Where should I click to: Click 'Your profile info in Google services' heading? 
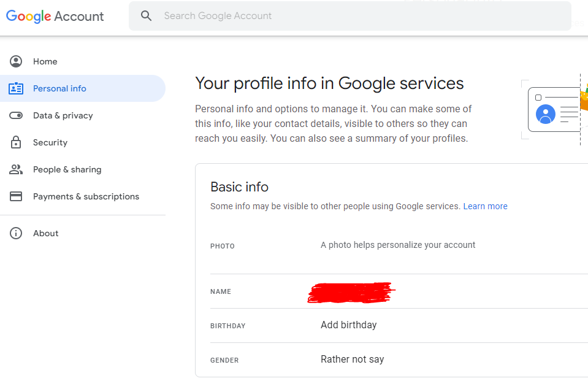pos(329,83)
